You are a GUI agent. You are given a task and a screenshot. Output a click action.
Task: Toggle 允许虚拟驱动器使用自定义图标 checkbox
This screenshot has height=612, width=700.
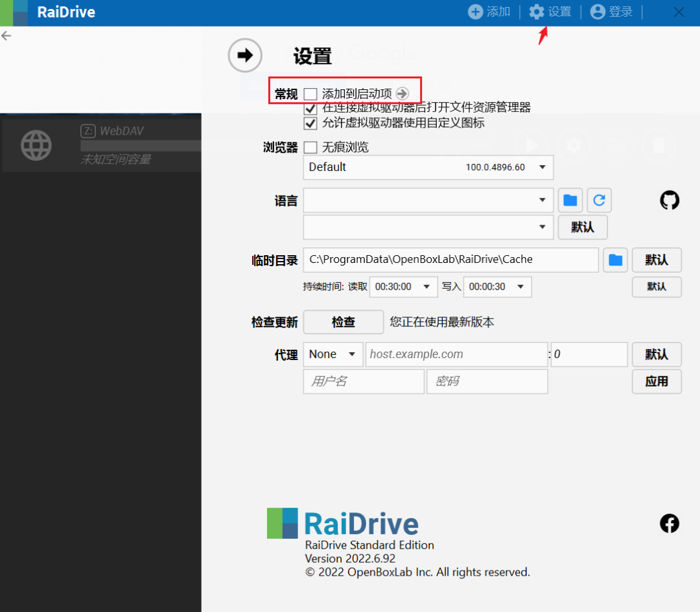310,123
